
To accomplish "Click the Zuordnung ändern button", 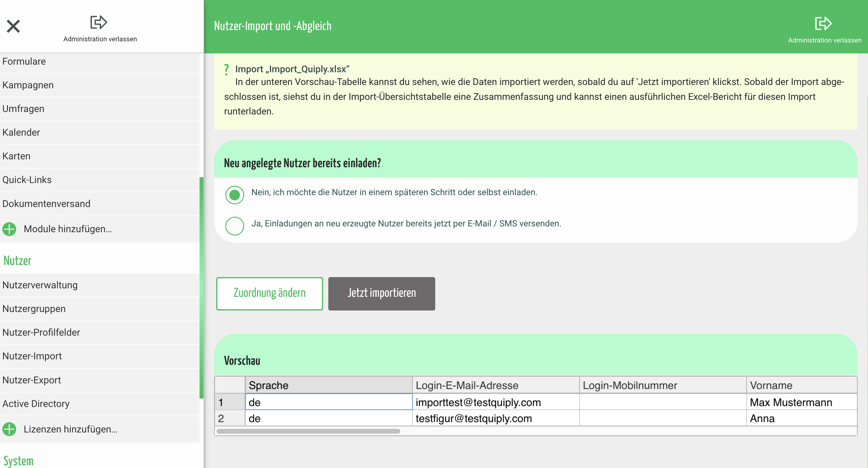I will pyautogui.click(x=270, y=293).
